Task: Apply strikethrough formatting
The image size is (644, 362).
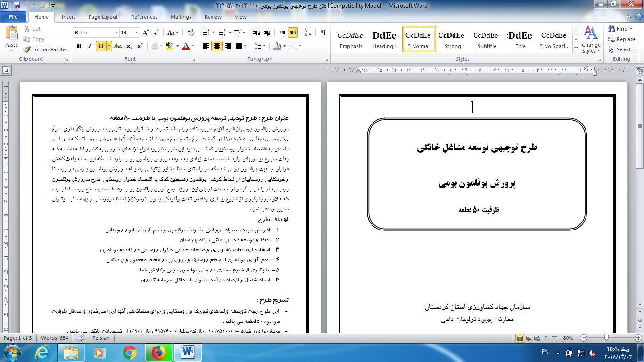Action: [118, 46]
